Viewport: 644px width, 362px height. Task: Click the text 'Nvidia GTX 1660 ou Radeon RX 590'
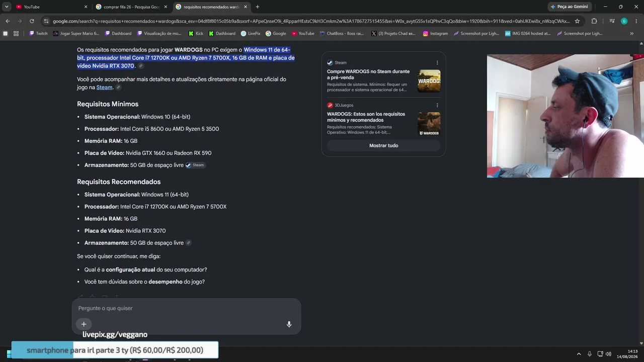coord(169,153)
